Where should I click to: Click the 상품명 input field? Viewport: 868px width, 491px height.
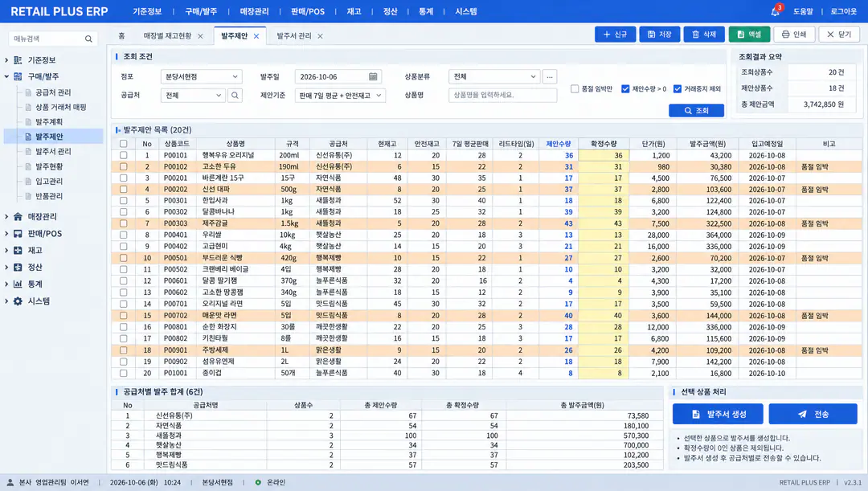(502, 95)
